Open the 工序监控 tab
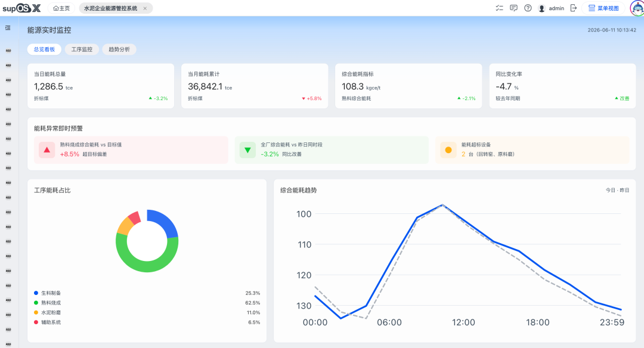The width and height of the screenshot is (644, 348). 82,49
